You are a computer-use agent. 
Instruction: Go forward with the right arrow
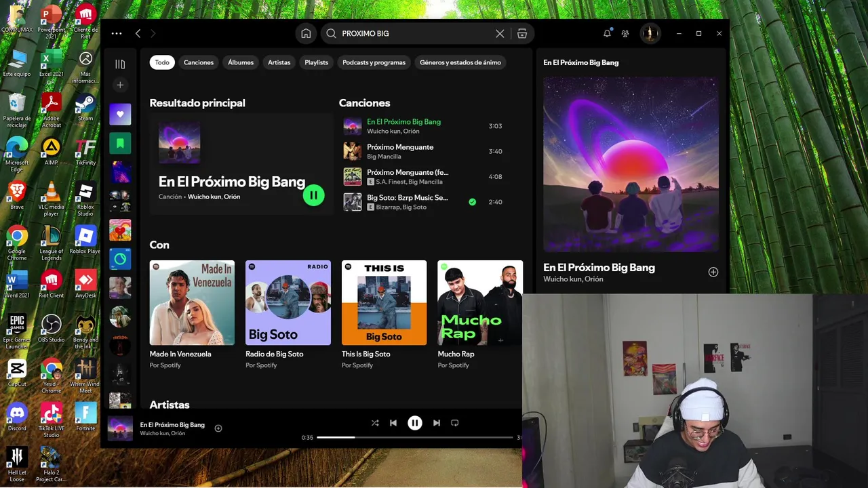(x=153, y=33)
